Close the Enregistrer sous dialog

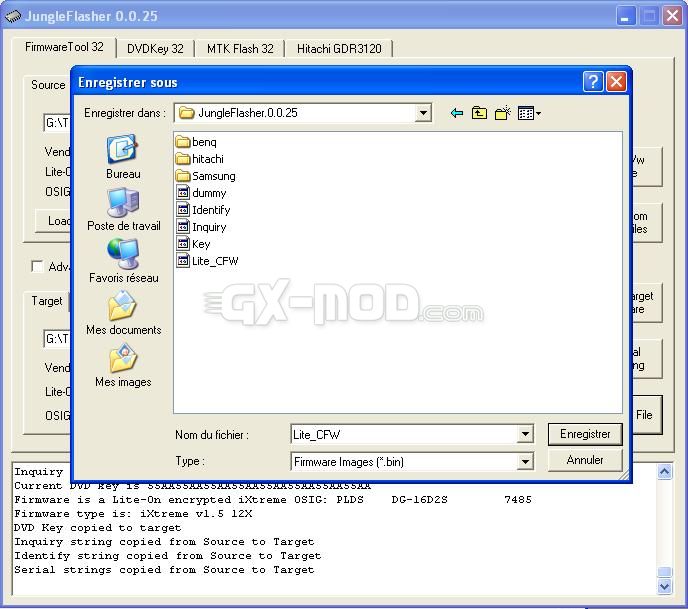pyautogui.click(x=616, y=82)
